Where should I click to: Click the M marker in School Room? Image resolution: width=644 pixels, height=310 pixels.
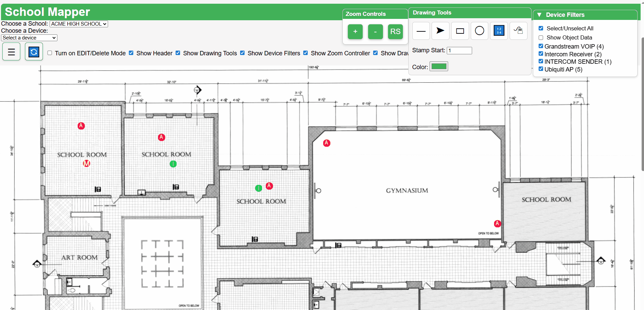click(x=87, y=164)
